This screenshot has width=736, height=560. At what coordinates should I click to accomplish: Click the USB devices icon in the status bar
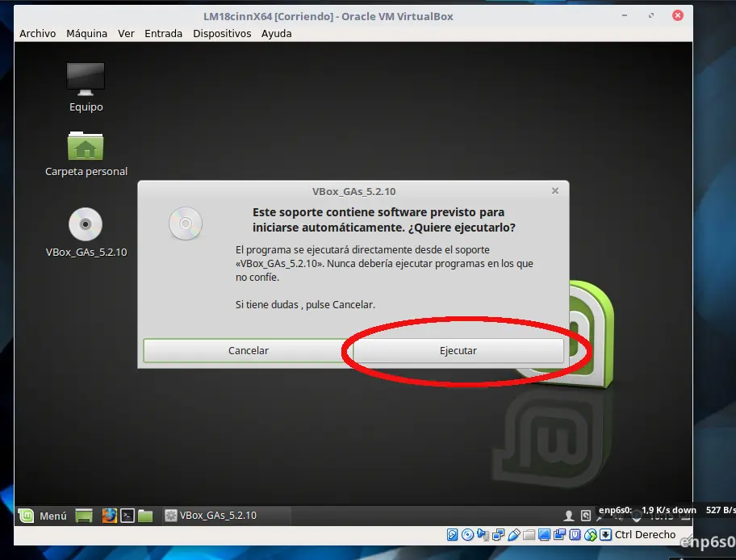point(516,535)
